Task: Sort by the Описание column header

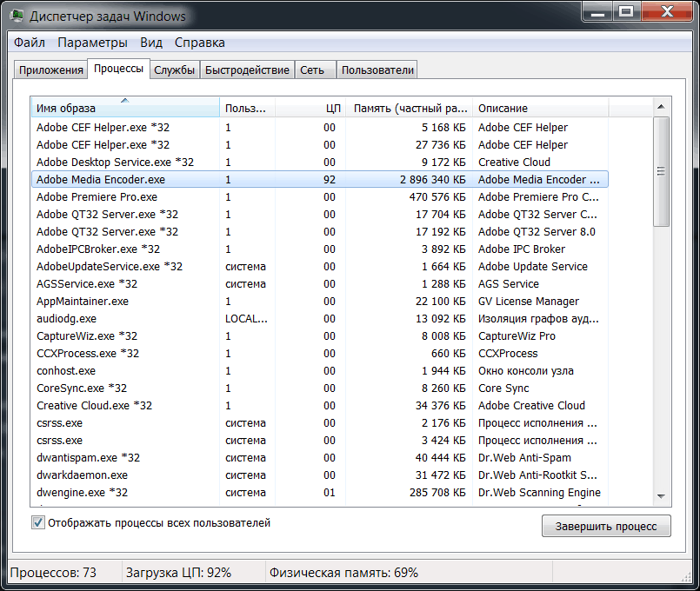Action: pos(541,108)
